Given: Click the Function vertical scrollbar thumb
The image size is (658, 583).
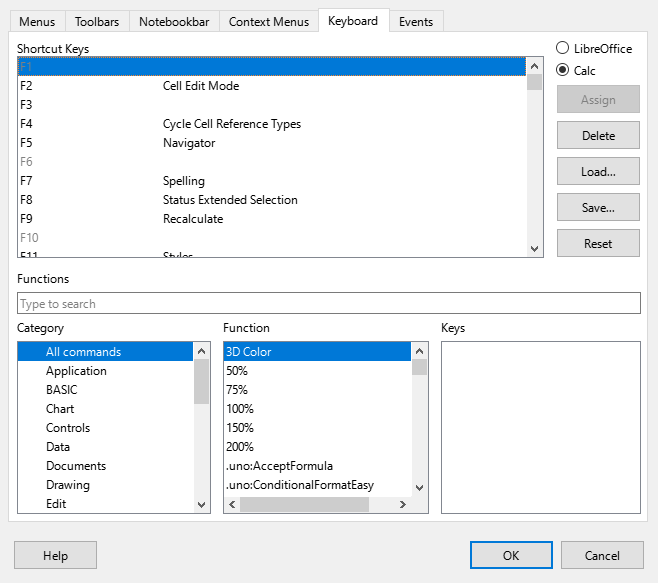Looking at the screenshot, I should pos(419,367).
